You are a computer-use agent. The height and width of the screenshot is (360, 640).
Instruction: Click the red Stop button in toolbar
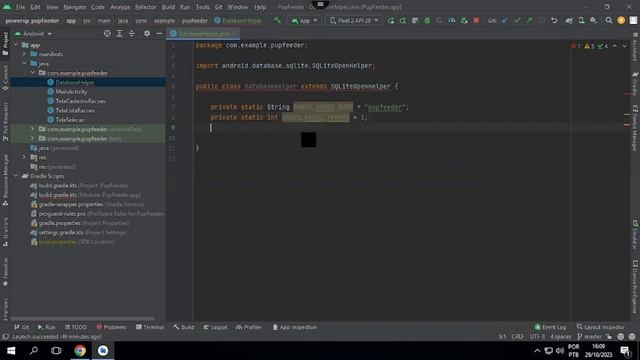[x=476, y=20]
